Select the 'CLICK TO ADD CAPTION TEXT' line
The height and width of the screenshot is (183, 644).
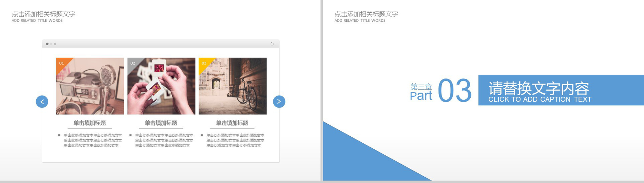click(540, 99)
